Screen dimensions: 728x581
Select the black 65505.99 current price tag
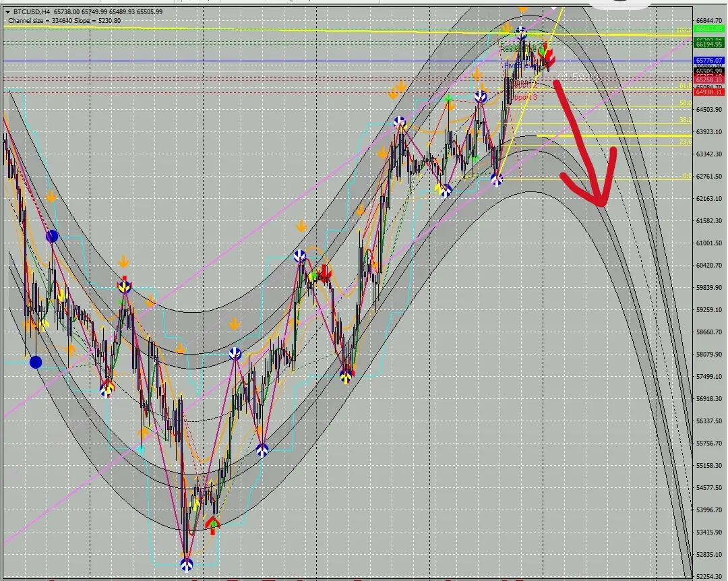(x=708, y=71)
